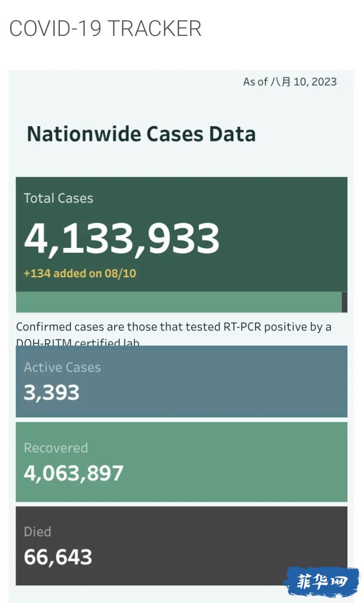Click the COVID-19 TRACKER page title
364x603 pixels.
105,29
